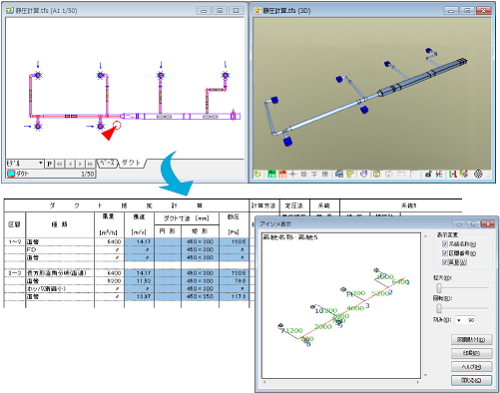500x393 pixels.
Task: Toggle the 区間番号 checkbox
Action: click(x=445, y=253)
